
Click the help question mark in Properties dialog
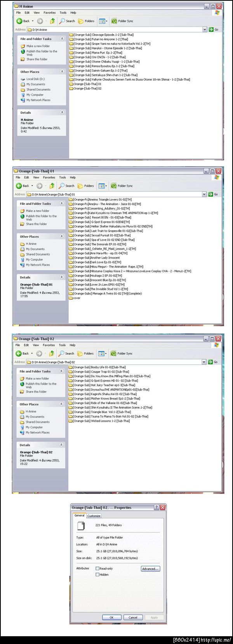[157, 507]
